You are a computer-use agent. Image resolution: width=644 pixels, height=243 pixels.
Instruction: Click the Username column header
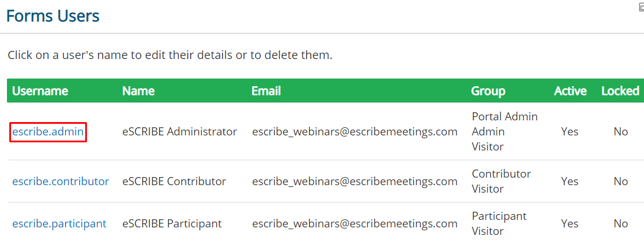pyautogui.click(x=40, y=91)
